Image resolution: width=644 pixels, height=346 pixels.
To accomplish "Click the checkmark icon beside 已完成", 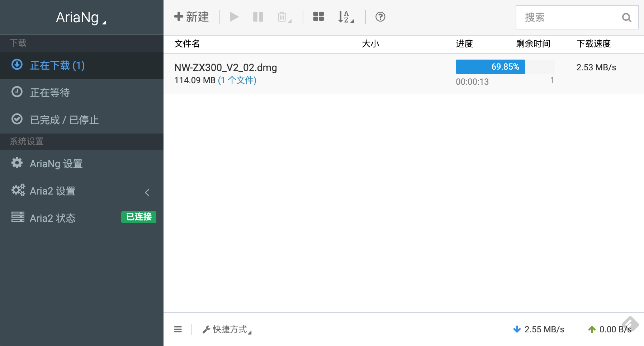I will (17, 119).
